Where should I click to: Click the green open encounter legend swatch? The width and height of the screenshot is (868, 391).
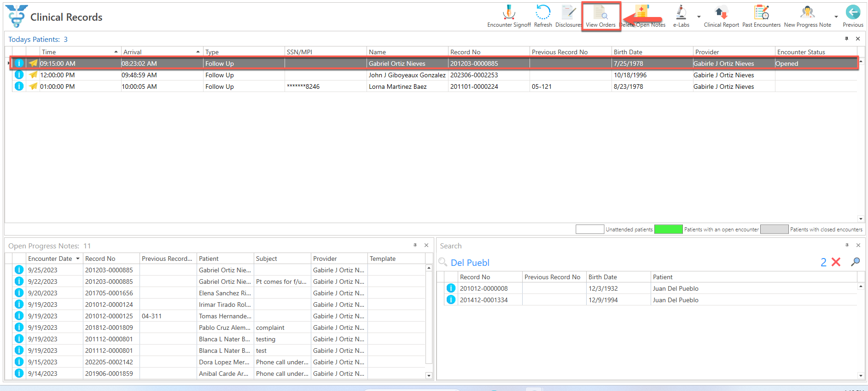669,229
